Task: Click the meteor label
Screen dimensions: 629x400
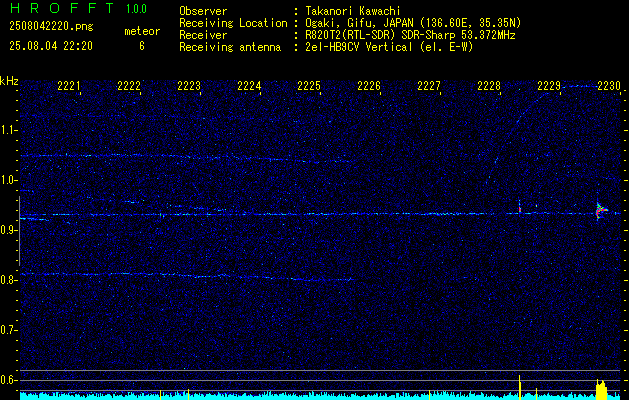Action: pyautogui.click(x=142, y=31)
